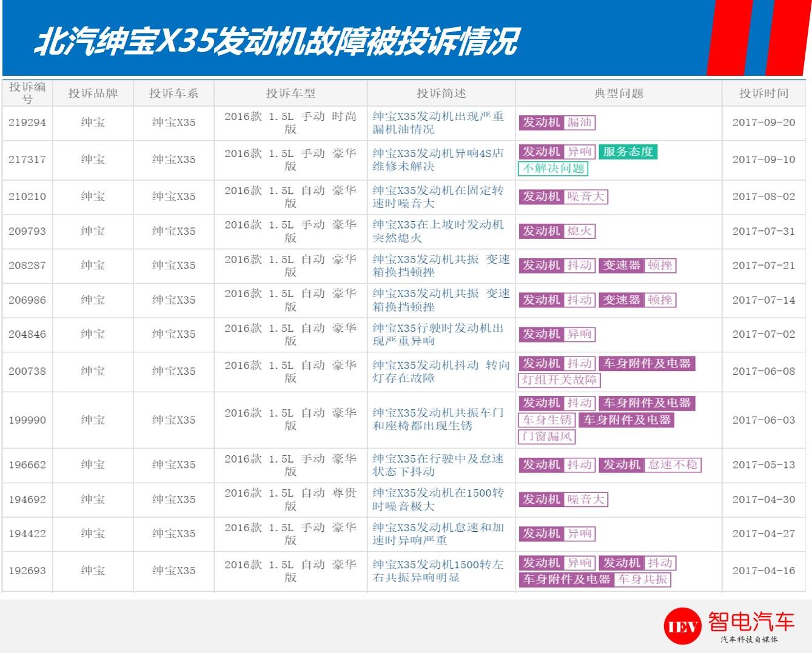Open complaint 192693 resonance description link

[x=438, y=571]
